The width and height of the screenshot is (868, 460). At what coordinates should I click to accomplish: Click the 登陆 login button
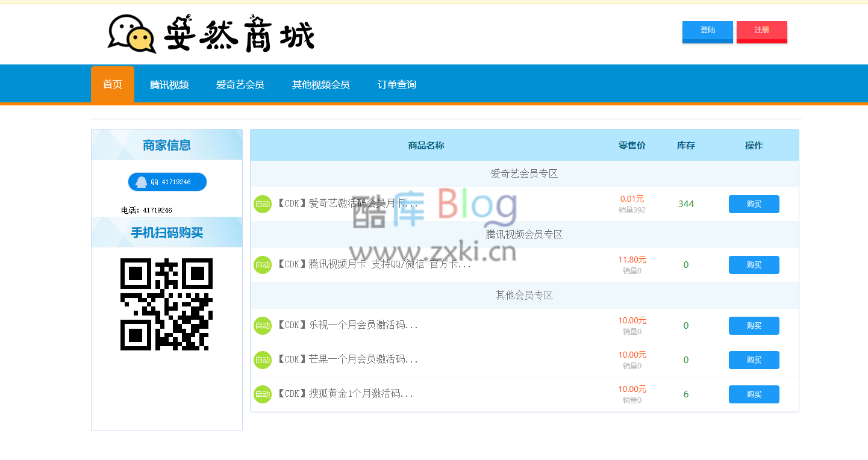(707, 32)
